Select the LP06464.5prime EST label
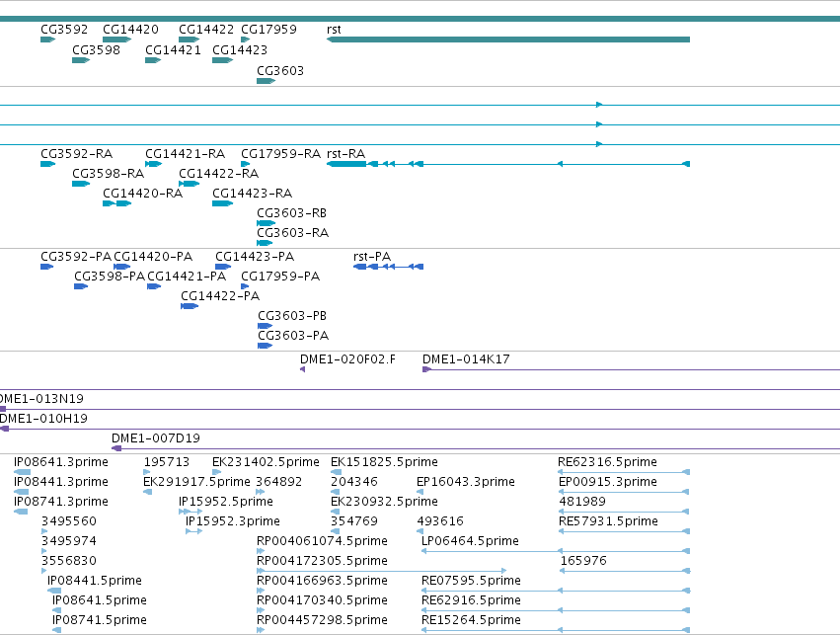The image size is (840, 635). pos(471,542)
